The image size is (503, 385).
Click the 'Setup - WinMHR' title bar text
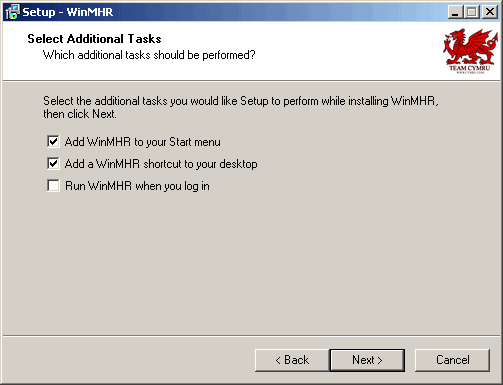click(68, 12)
